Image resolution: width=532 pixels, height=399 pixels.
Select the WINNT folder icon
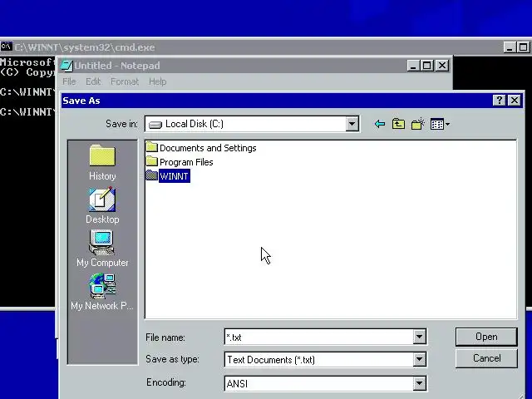(x=151, y=175)
